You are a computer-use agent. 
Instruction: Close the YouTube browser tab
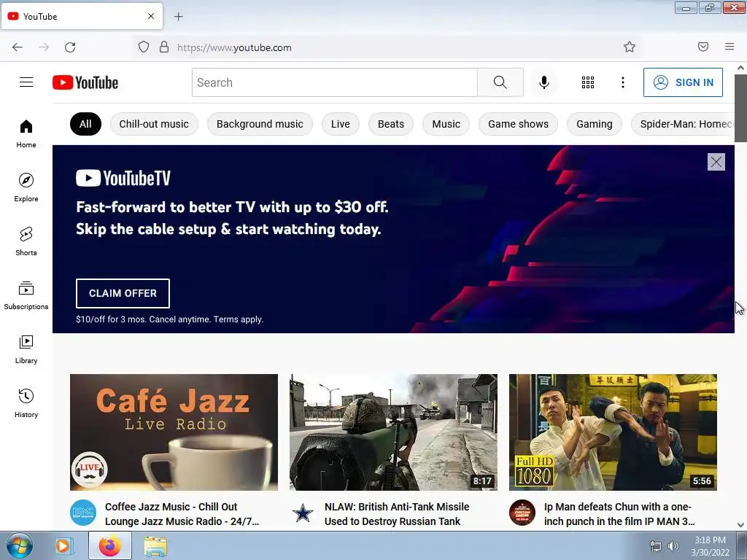pyautogui.click(x=151, y=16)
